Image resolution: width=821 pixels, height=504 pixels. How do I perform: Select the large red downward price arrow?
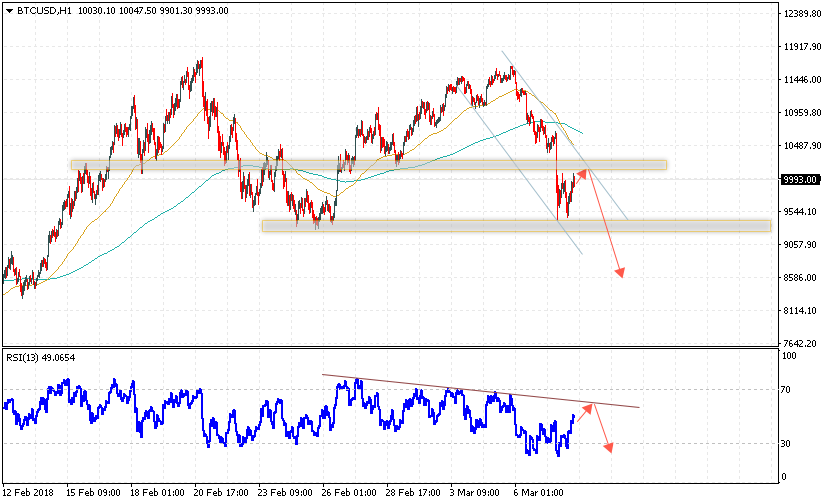tap(606, 221)
